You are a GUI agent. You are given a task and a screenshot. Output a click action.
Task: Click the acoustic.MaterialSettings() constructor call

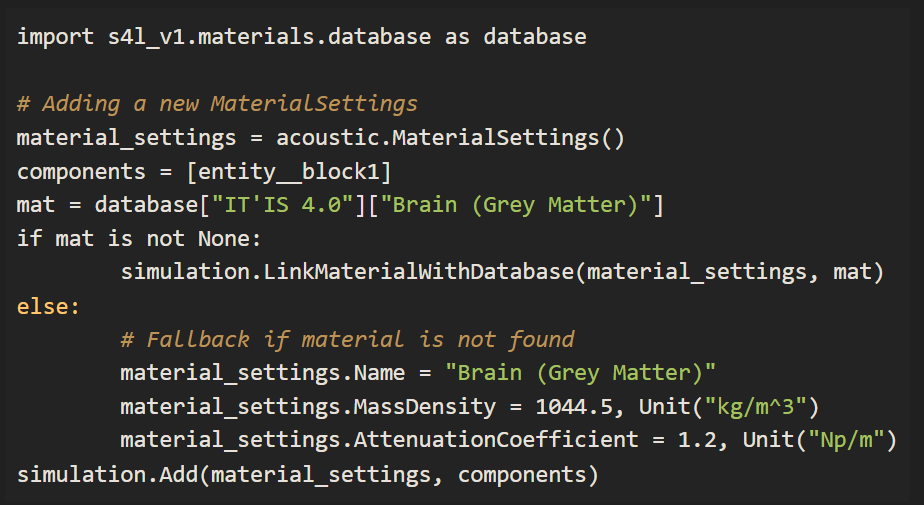point(450,138)
